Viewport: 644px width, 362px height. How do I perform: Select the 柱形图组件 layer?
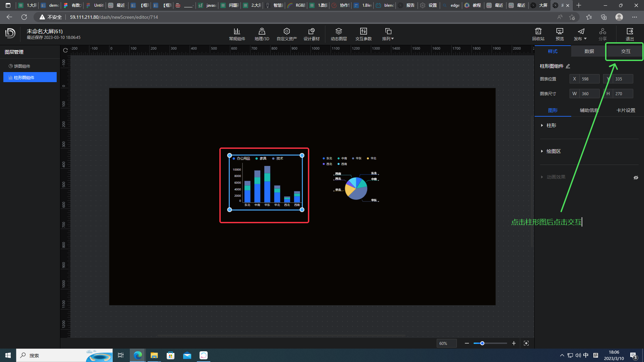click(x=30, y=77)
